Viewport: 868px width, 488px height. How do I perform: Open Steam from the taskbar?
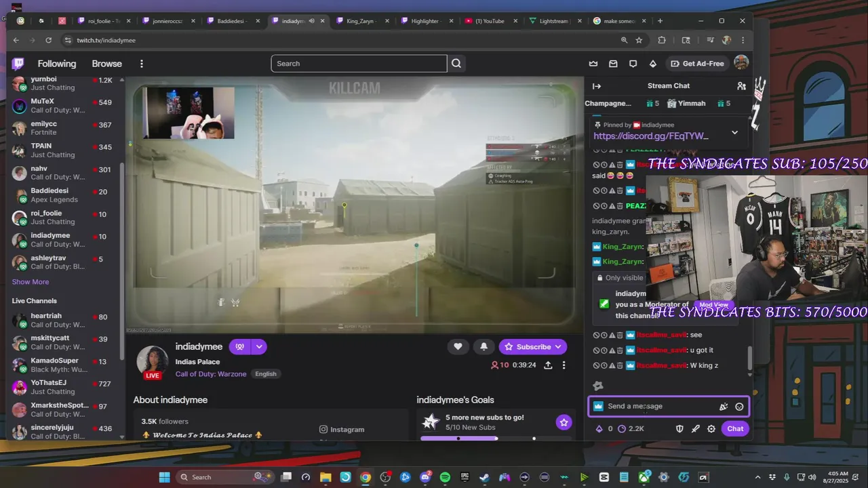484,477
